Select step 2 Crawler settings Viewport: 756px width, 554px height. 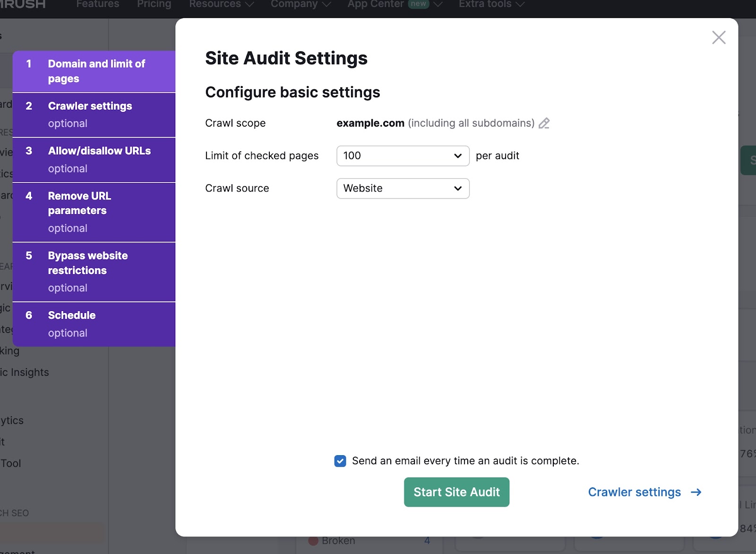94,114
